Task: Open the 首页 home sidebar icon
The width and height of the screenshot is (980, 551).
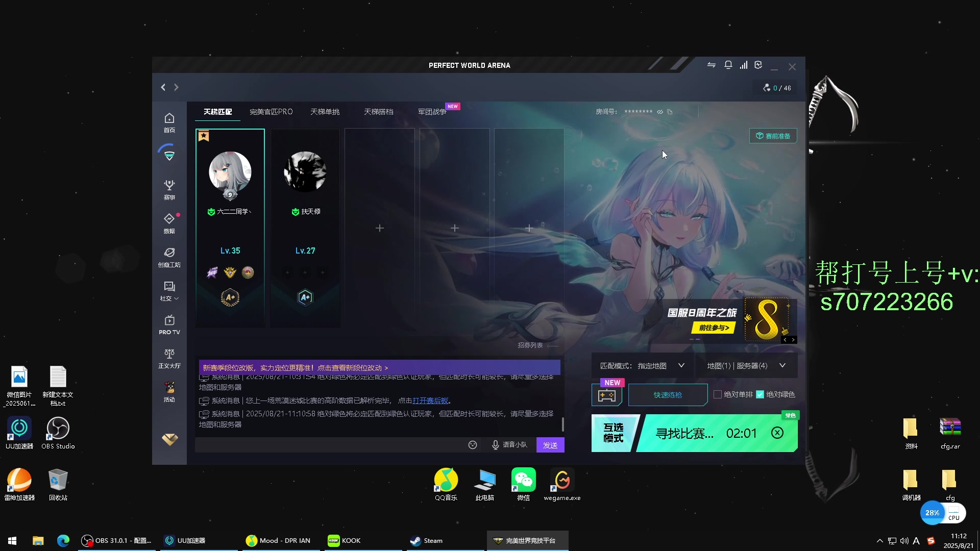Action: [169, 122]
